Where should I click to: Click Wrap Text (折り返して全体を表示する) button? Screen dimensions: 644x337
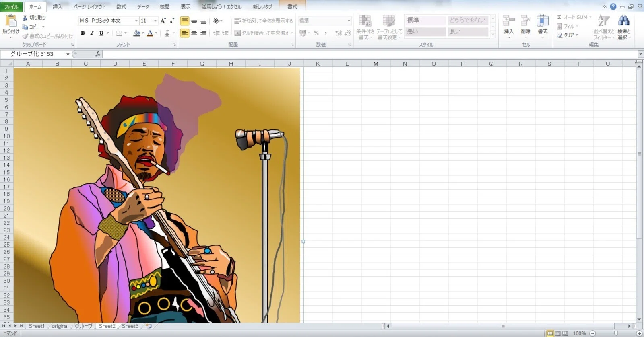pyautogui.click(x=264, y=21)
